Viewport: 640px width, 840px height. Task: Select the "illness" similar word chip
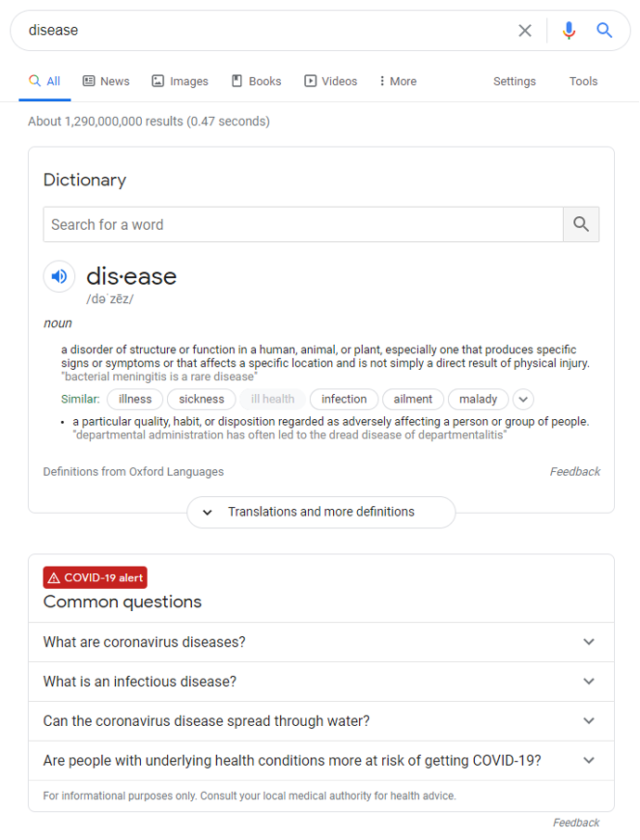[135, 399]
